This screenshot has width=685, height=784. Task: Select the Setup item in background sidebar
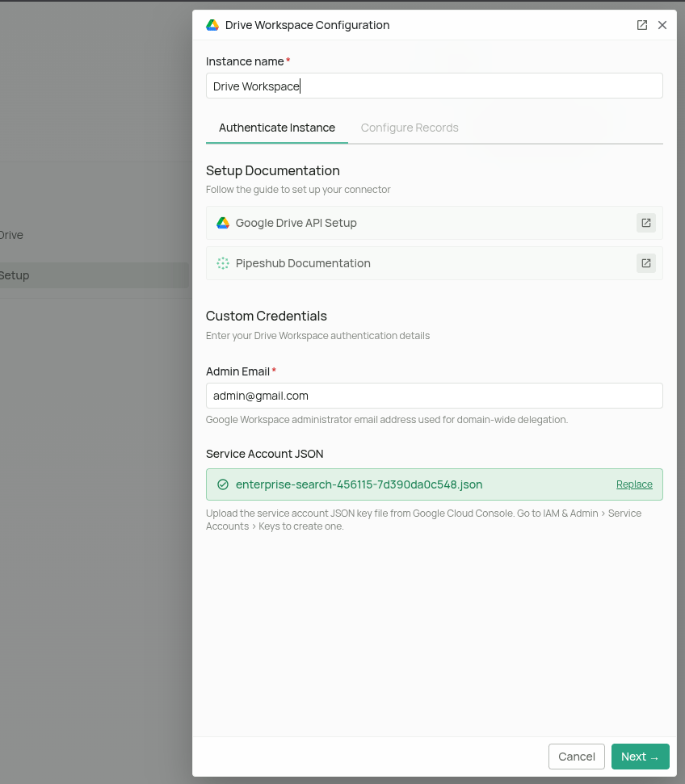point(94,275)
